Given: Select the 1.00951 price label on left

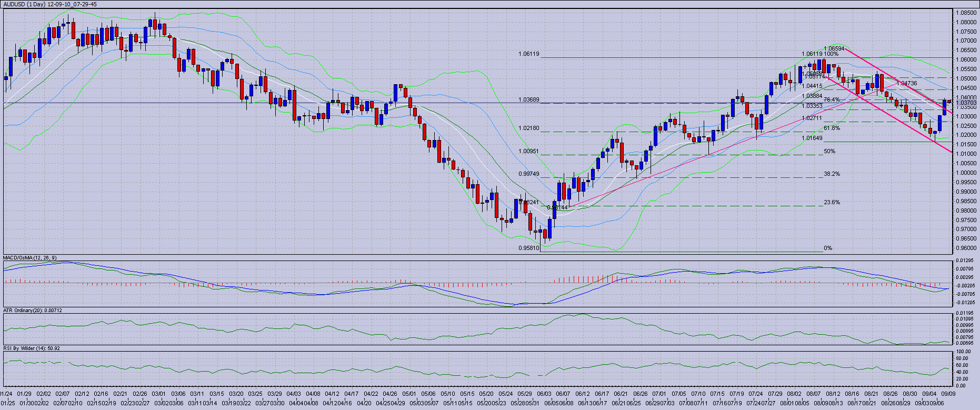Looking at the screenshot, I should click(528, 151).
